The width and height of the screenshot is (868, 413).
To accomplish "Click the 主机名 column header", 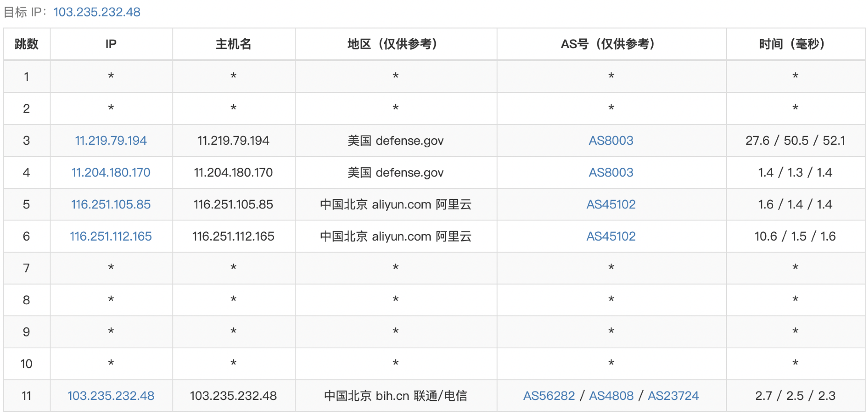I will 234,44.
